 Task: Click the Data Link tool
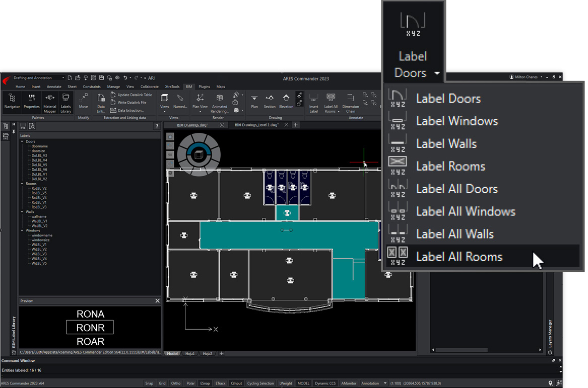point(101,103)
